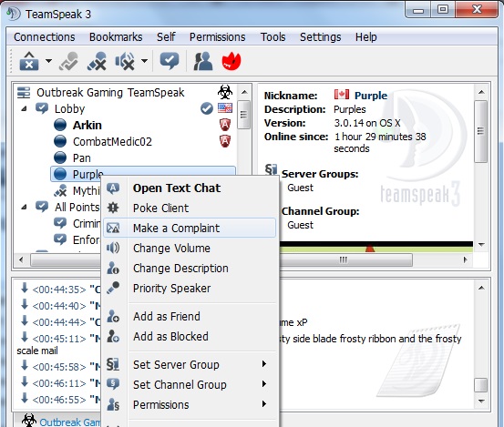Open the Contacts manager toolbar icon
The image size is (504, 427).
tap(203, 61)
